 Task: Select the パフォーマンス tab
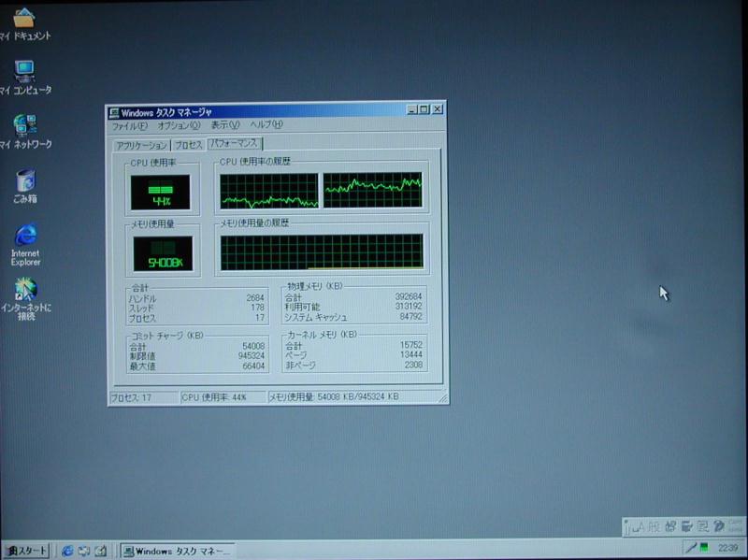[x=235, y=143]
